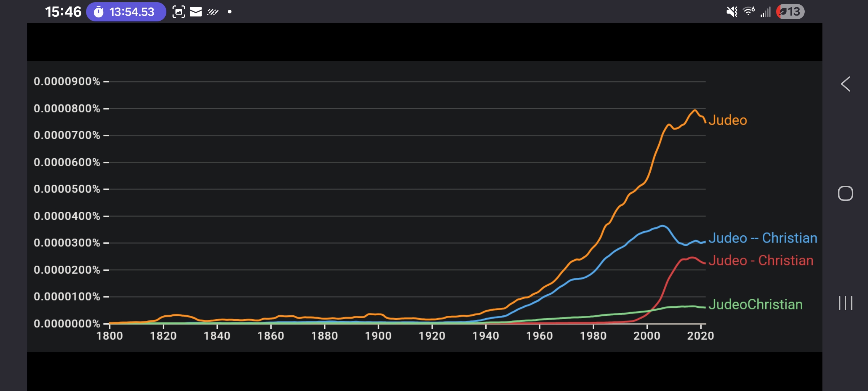The height and width of the screenshot is (391, 868).
Task: Tap the 1980 x-axis year label
Action: (593, 336)
